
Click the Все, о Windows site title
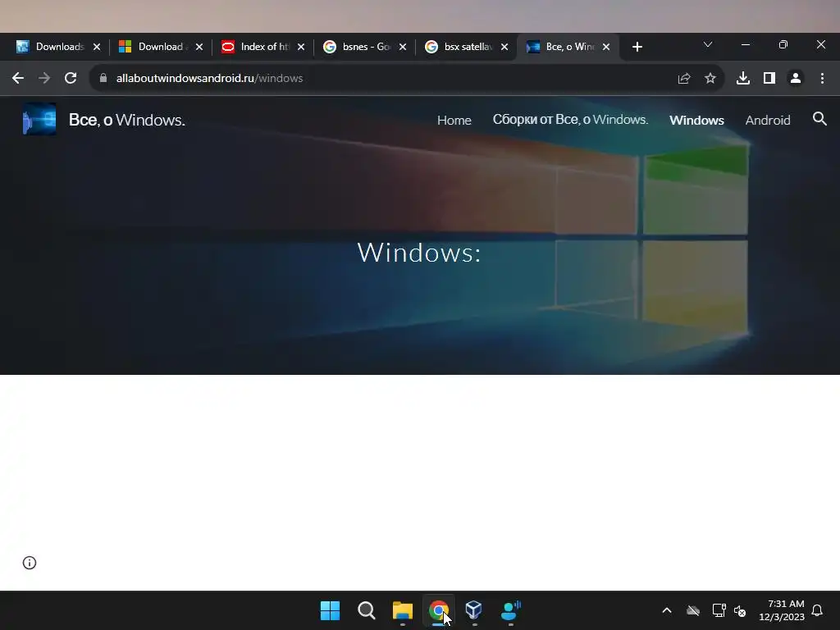point(127,120)
